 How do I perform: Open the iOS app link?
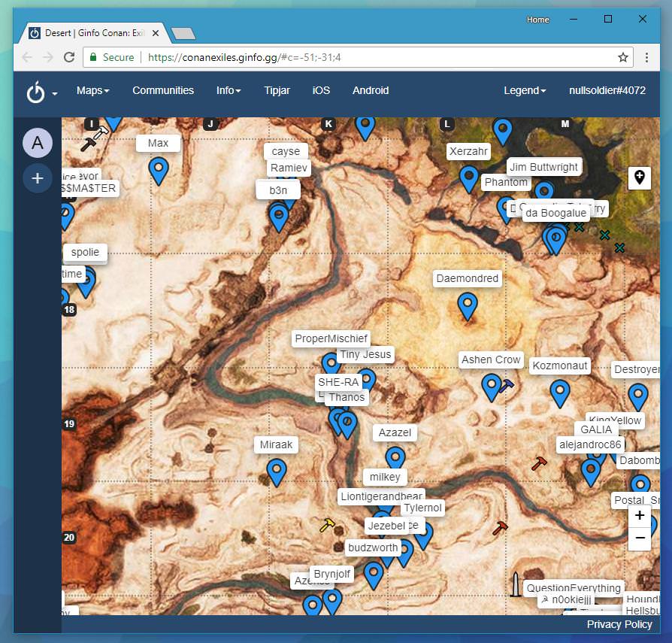[321, 90]
